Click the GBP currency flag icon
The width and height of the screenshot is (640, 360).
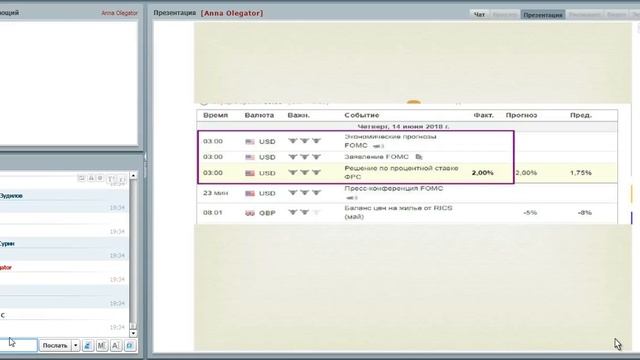coord(250,213)
